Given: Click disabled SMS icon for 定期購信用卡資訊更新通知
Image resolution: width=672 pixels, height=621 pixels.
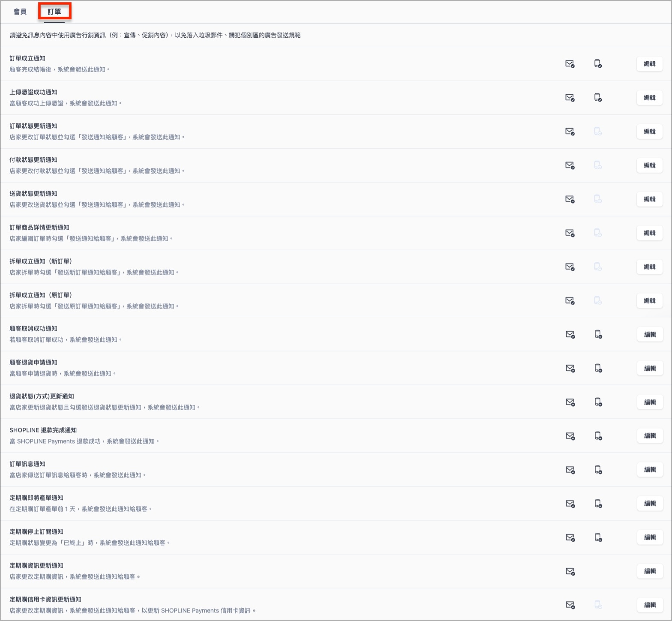Looking at the screenshot, I should [x=598, y=606].
